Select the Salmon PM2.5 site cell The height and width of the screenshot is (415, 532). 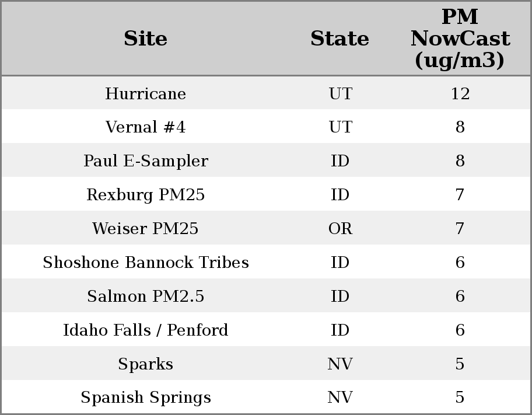145,297
